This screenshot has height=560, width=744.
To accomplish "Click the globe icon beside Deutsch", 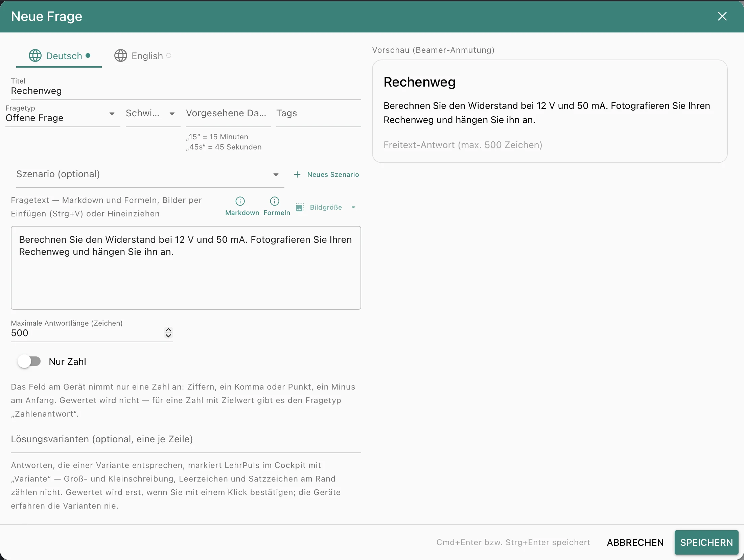I will tap(35, 55).
